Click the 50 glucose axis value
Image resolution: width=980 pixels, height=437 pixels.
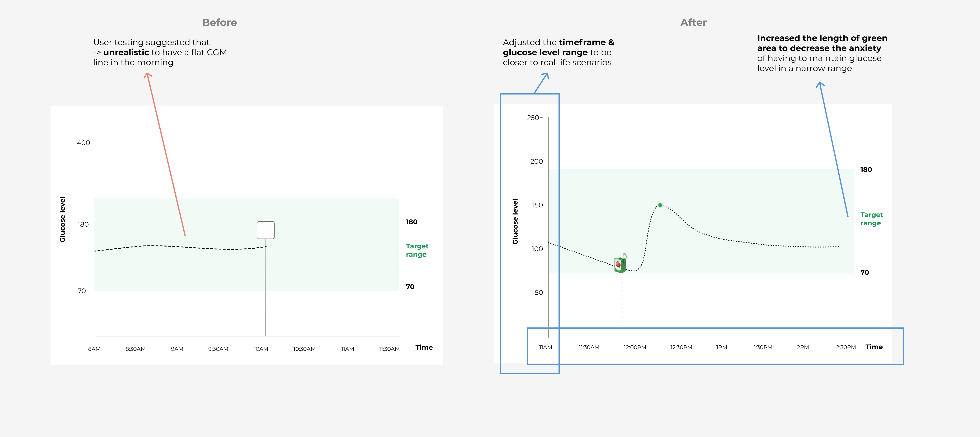point(539,293)
